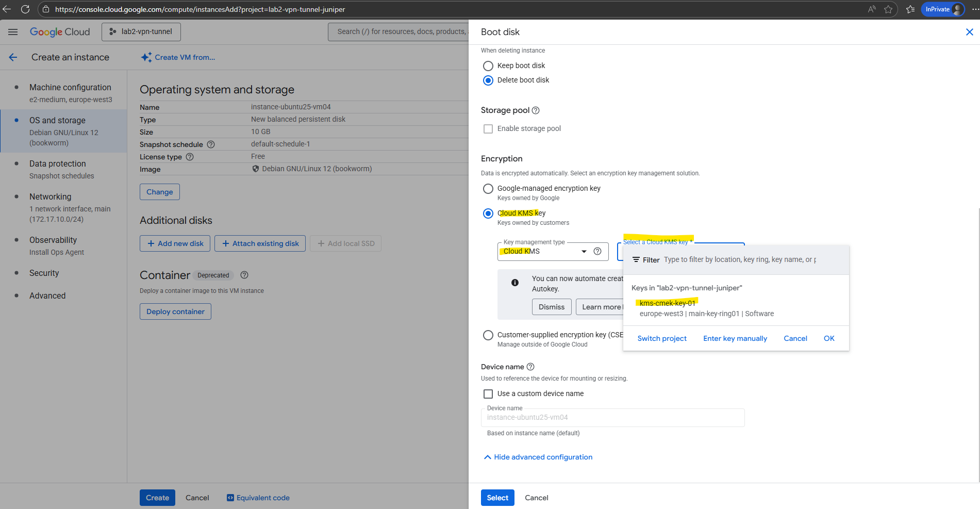Select Customer-supplied encryption key option
This screenshot has width=980, height=509.
(488, 335)
